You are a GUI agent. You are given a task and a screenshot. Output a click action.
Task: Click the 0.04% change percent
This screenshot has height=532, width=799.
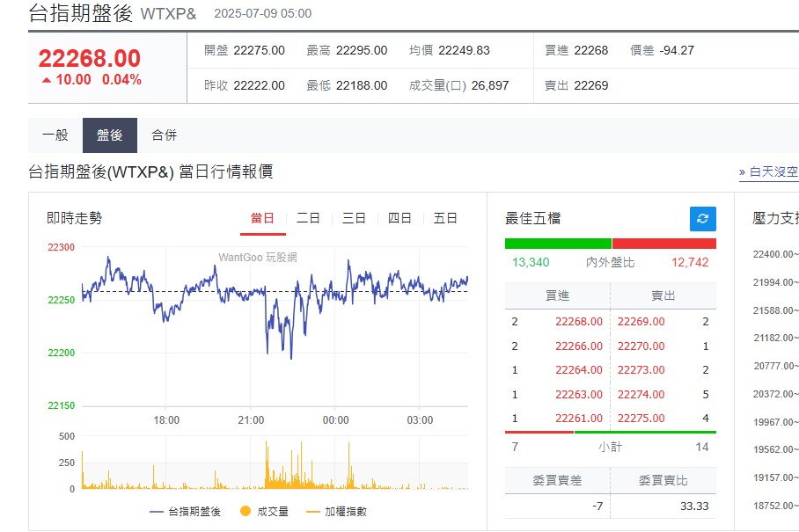pyautogui.click(x=121, y=80)
